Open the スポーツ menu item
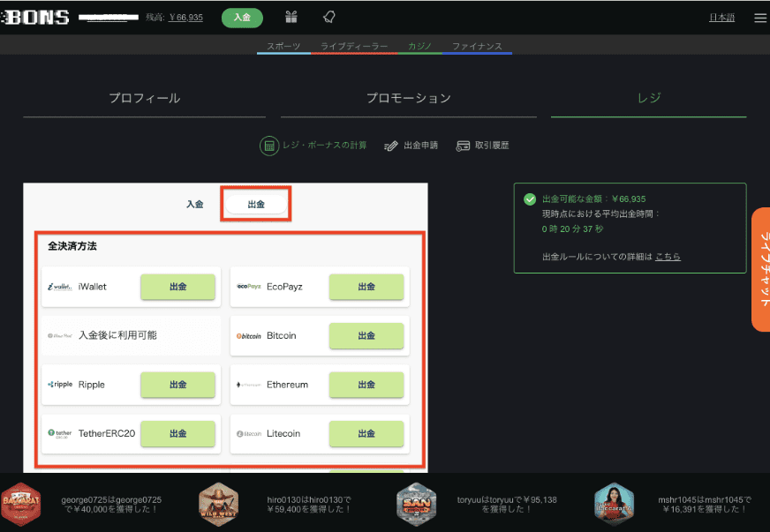 [x=283, y=46]
